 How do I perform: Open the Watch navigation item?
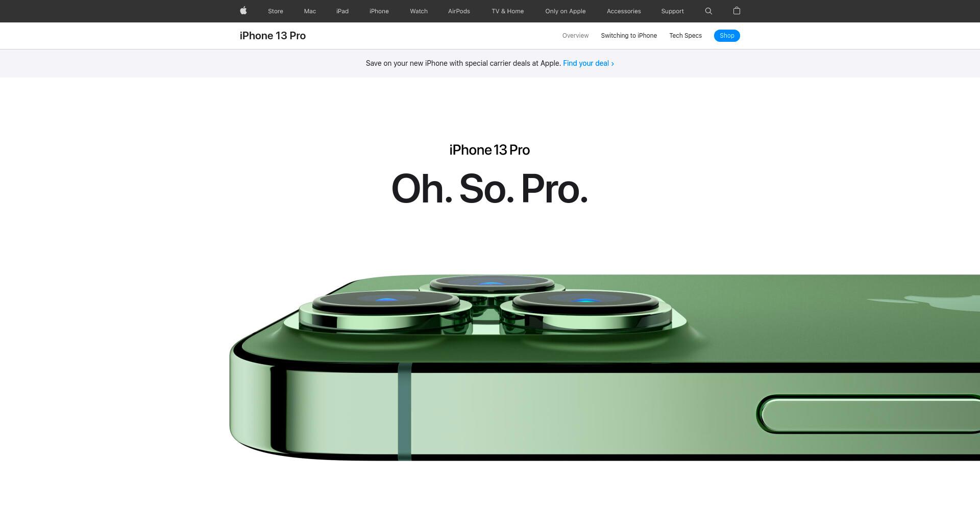(419, 11)
